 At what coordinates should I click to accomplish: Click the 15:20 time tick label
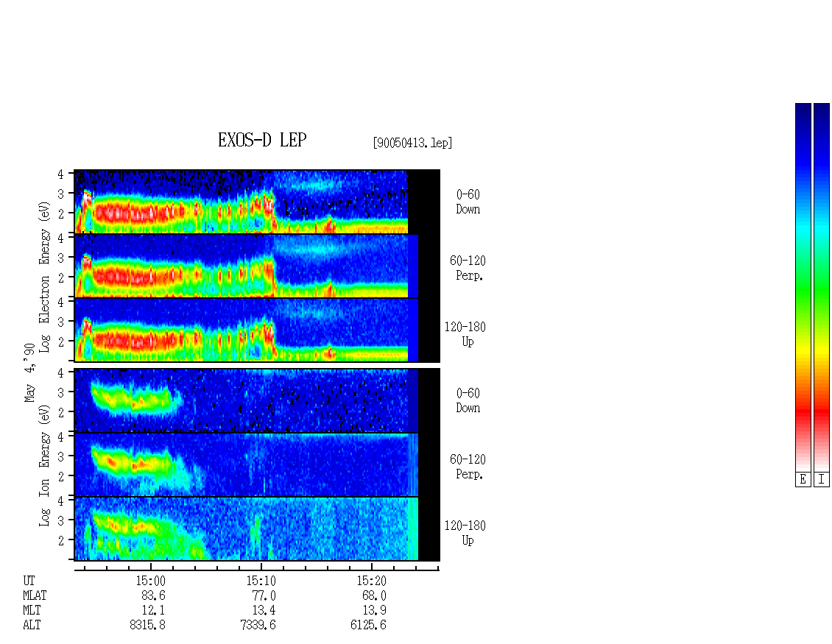(x=371, y=581)
